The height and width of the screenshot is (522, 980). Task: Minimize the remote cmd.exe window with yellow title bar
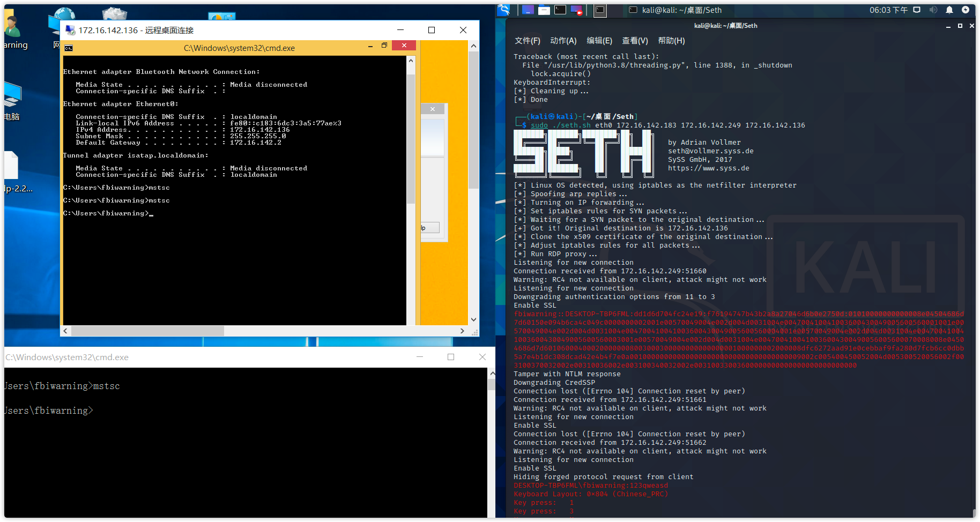370,46
